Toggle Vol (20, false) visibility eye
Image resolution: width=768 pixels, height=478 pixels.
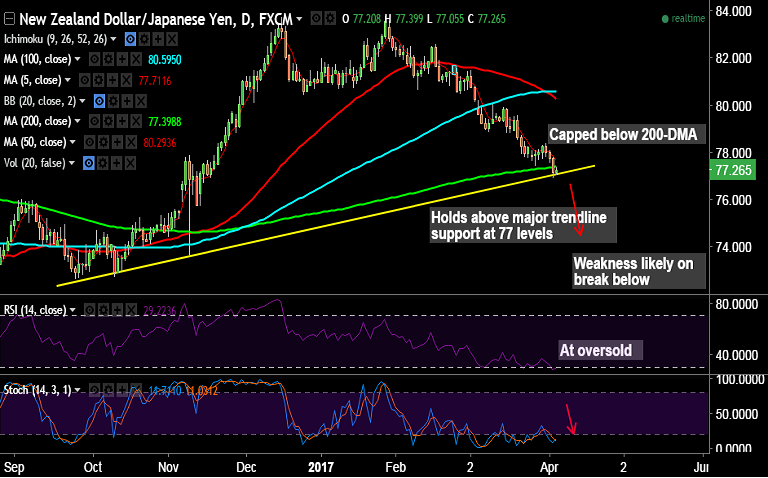coord(89,163)
